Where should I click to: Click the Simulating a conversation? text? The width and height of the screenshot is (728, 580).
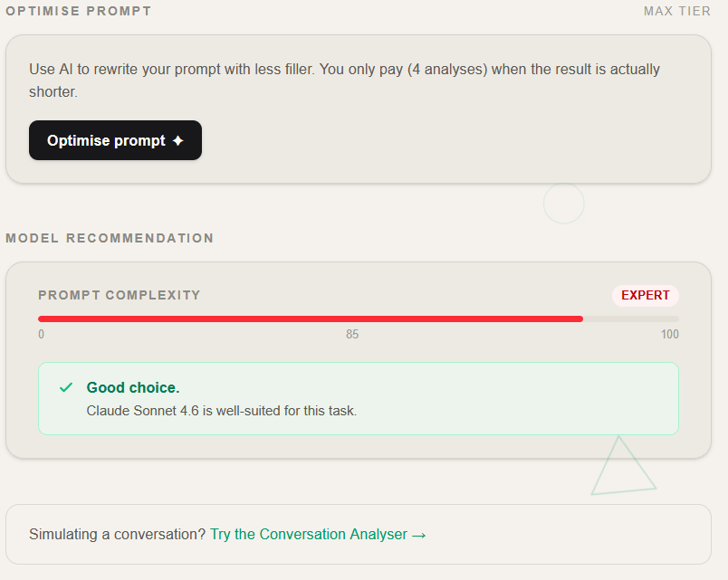(x=118, y=534)
